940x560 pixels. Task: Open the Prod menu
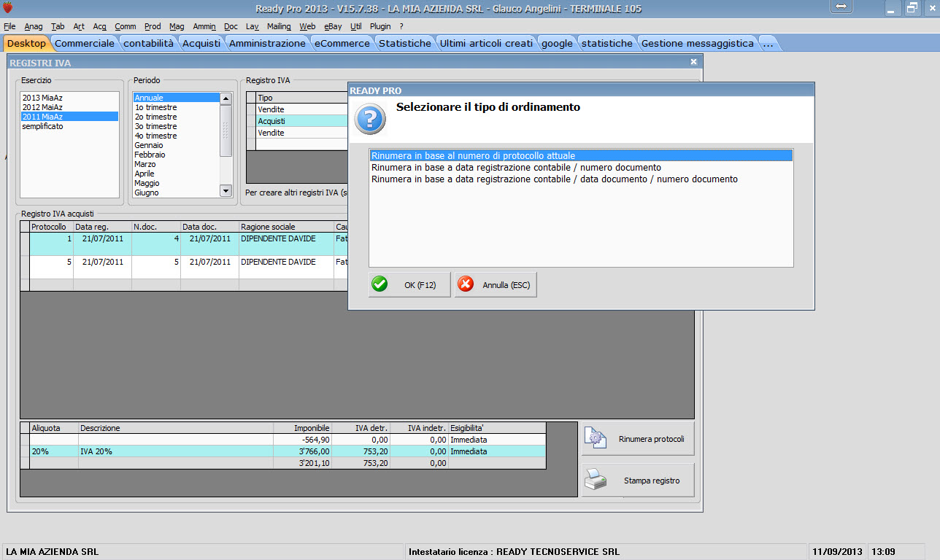[153, 26]
